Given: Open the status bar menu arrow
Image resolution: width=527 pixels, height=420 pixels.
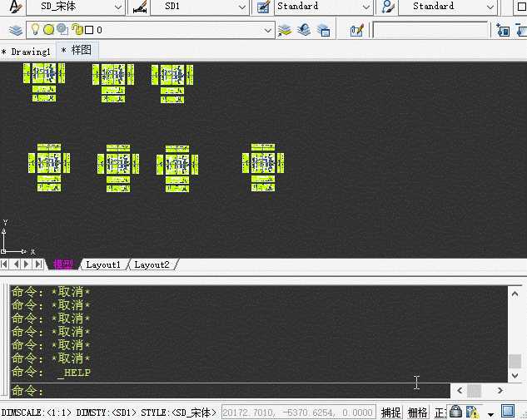Looking at the screenshot, I should tap(490, 414).
